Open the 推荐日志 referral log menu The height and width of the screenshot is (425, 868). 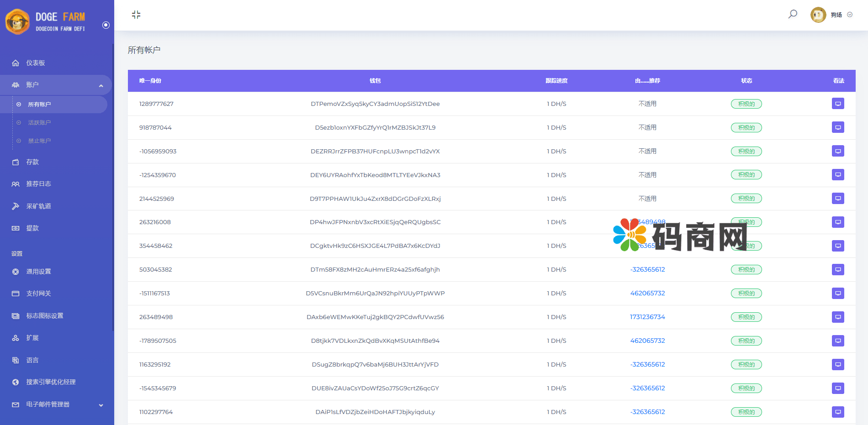38,184
